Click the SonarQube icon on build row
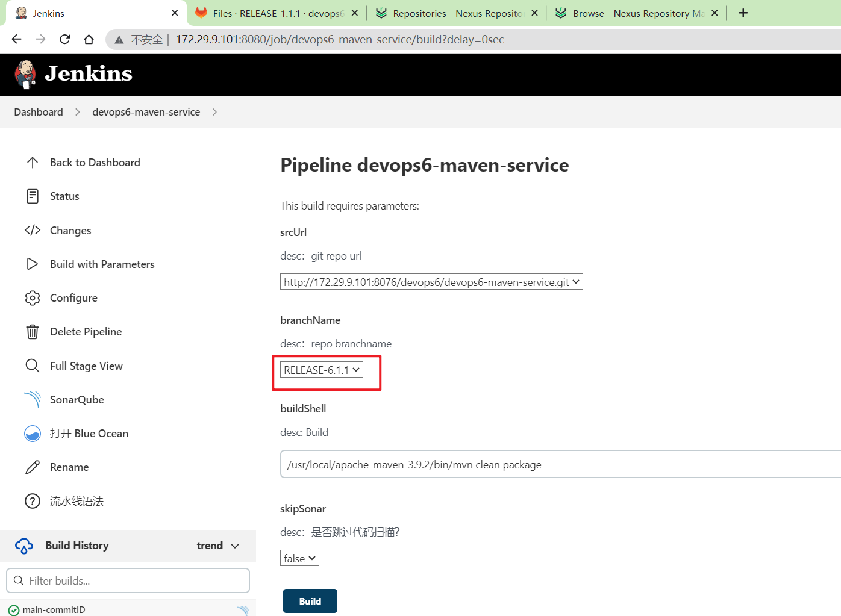The height and width of the screenshot is (616, 841). [243, 610]
